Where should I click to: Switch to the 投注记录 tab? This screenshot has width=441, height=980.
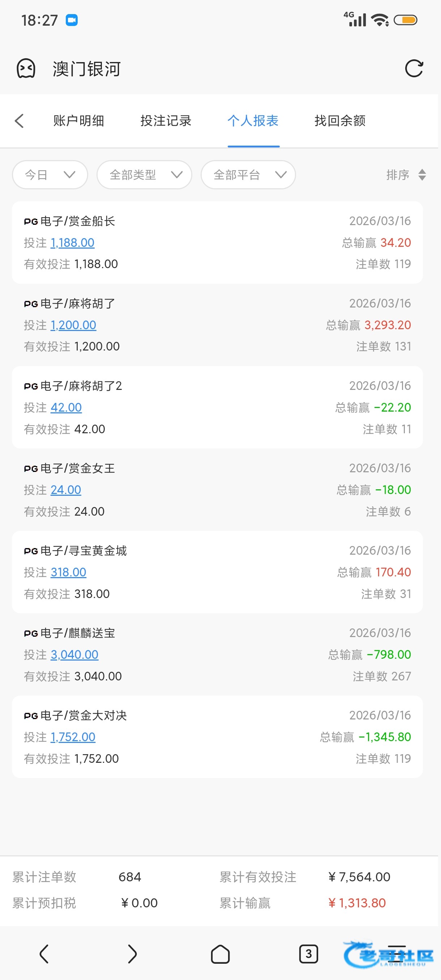(x=166, y=121)
